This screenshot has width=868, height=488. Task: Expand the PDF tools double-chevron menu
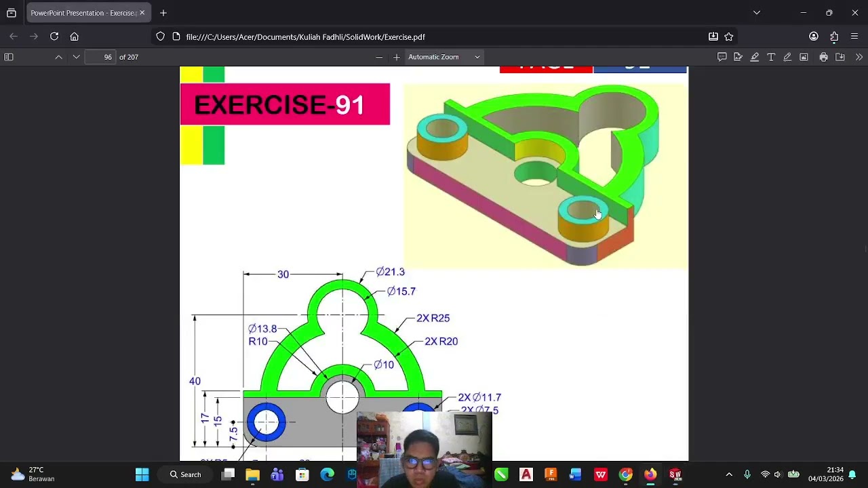[x=859, y=57]
